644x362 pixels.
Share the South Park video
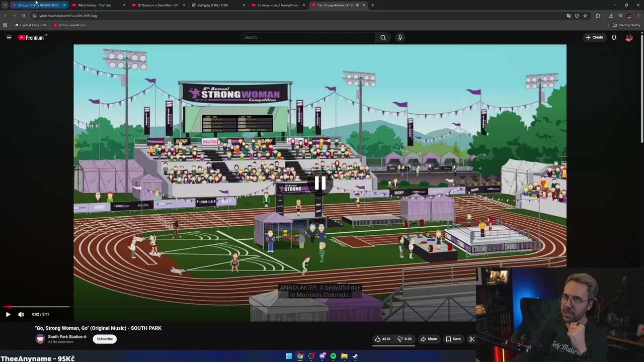pyautogui.click(x=429, y=339)
